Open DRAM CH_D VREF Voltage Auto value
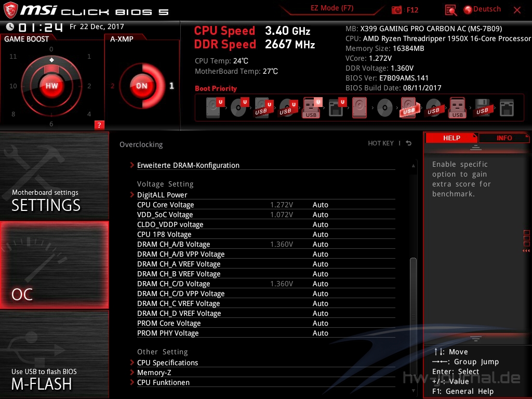The height and width of the screenshot is (399, 532). [x=320, y=313]
